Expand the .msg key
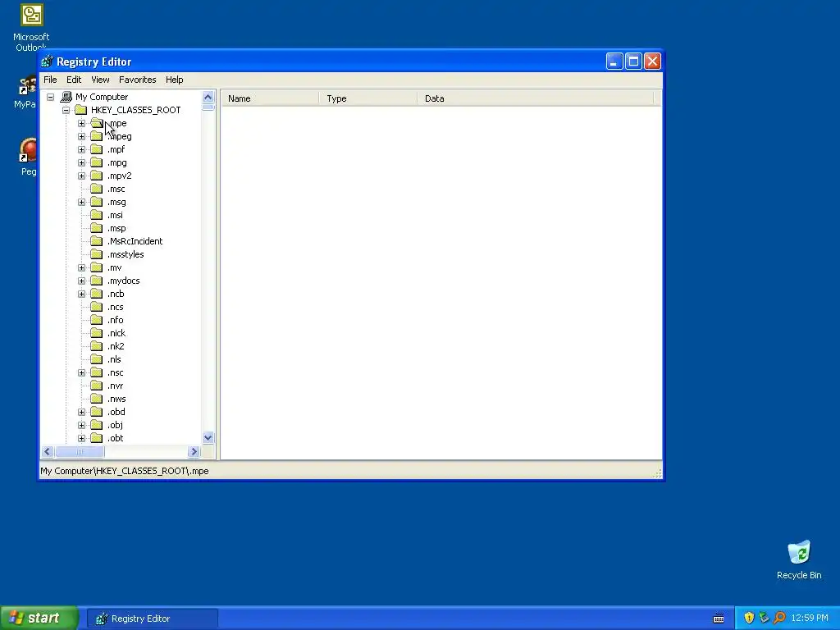The height and width of the screenshot is (630, 840). 81,202
